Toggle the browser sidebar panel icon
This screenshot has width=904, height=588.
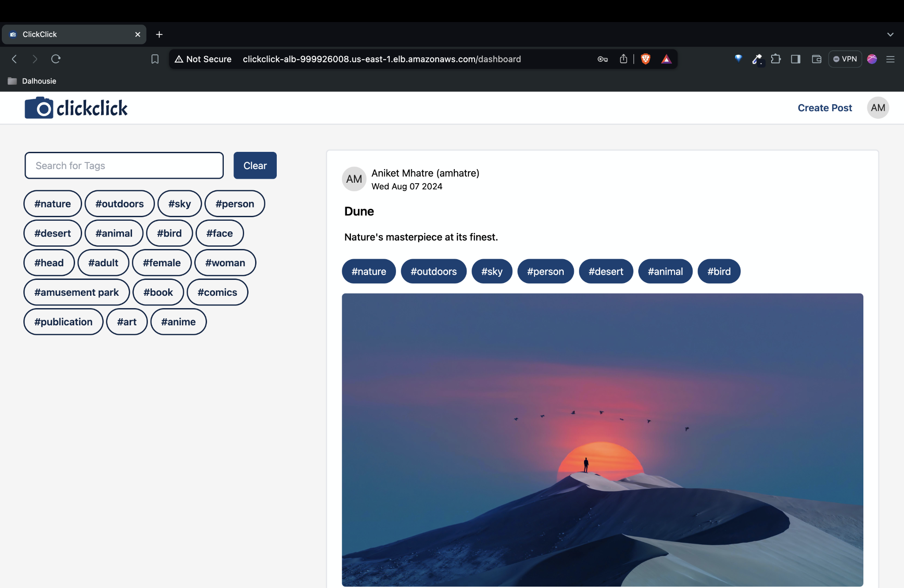(795, 59)
